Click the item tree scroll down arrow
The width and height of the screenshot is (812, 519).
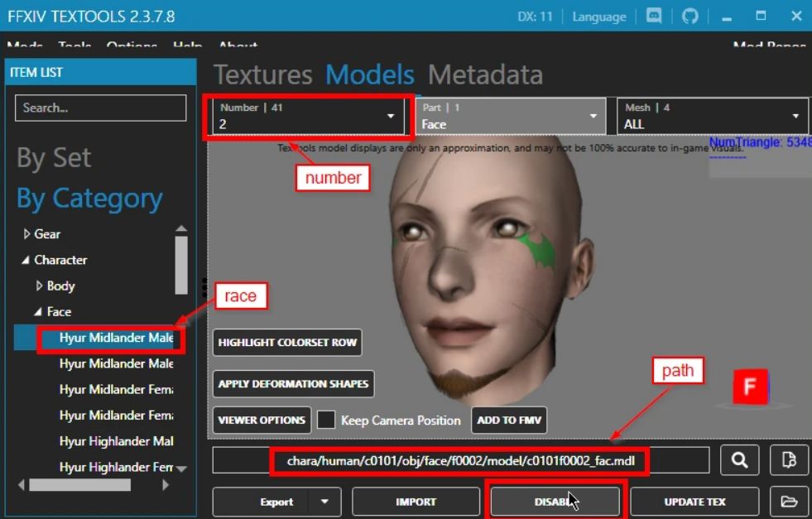pos(181,469)
